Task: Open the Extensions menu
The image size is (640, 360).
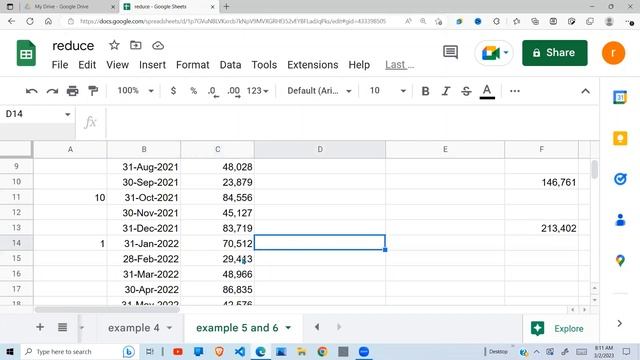Action: pos(313,65)
